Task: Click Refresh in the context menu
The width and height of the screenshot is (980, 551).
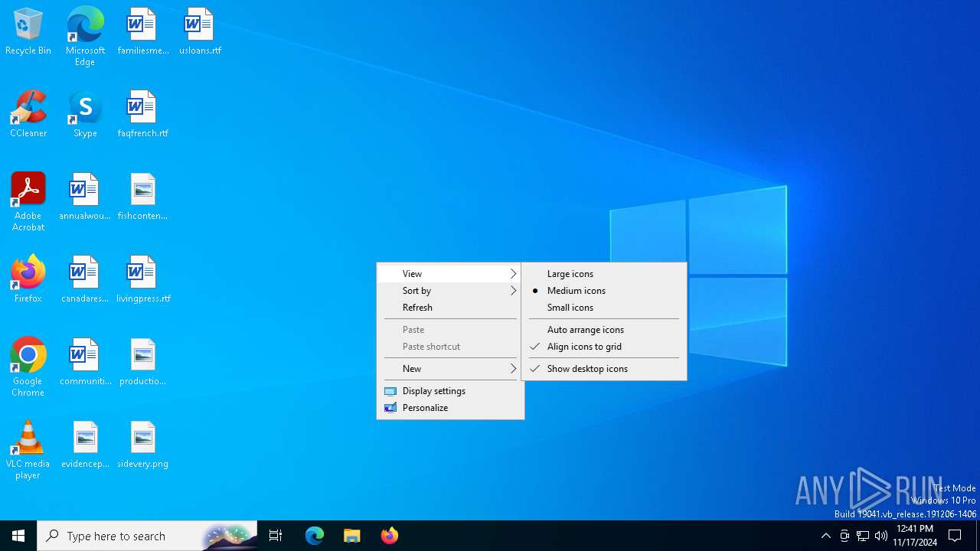Action: click(x=450, y=308)
